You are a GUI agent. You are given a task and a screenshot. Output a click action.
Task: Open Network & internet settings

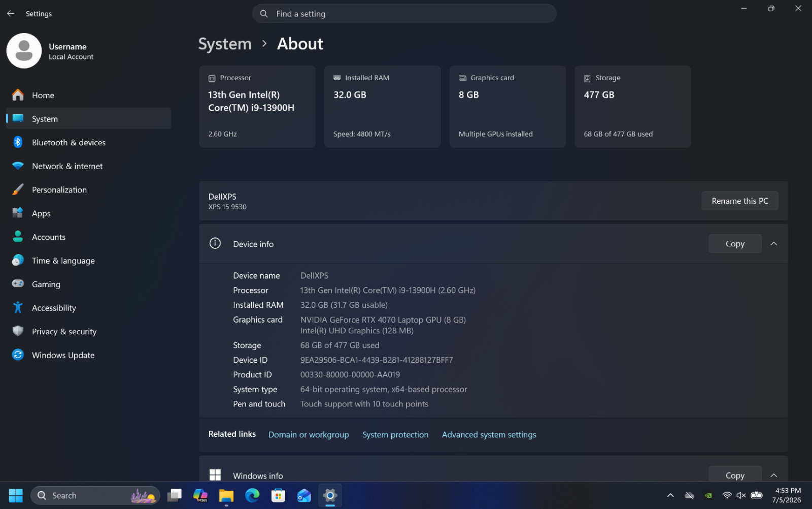89,166
